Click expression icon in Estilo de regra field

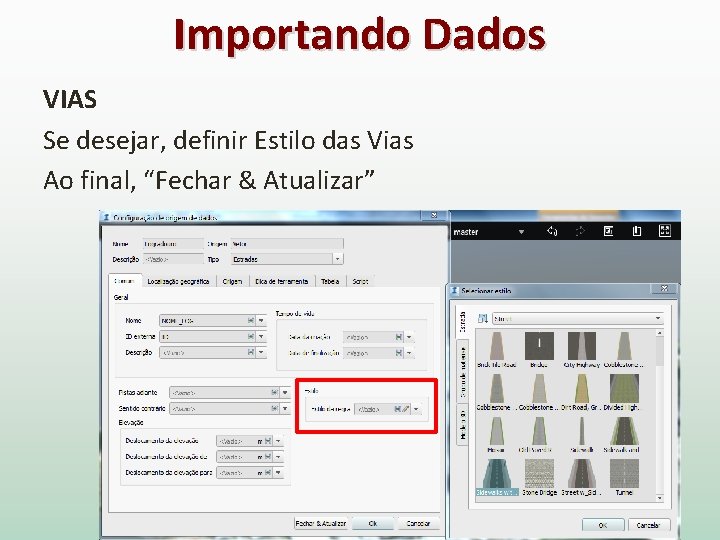[x=398, y=409]
